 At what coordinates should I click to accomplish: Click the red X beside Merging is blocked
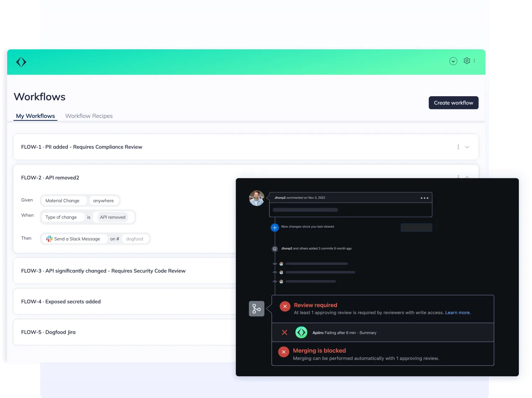click(283, 351)
